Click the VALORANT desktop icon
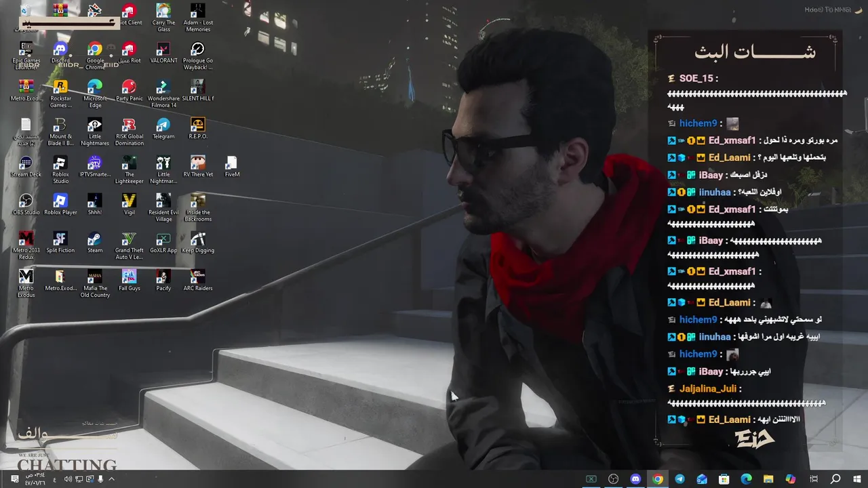This screenshot has width=868, height=488. (163, 53)
